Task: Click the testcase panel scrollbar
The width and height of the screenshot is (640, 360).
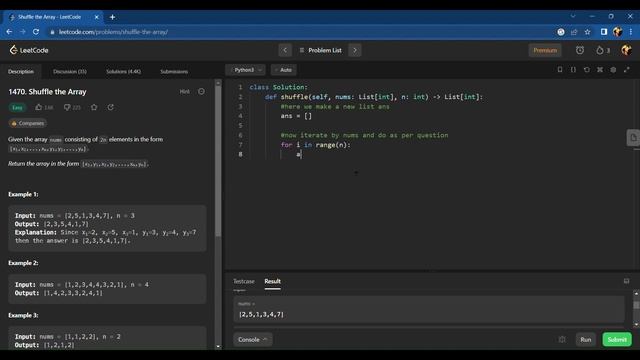Action: click(x=636, y=305)
